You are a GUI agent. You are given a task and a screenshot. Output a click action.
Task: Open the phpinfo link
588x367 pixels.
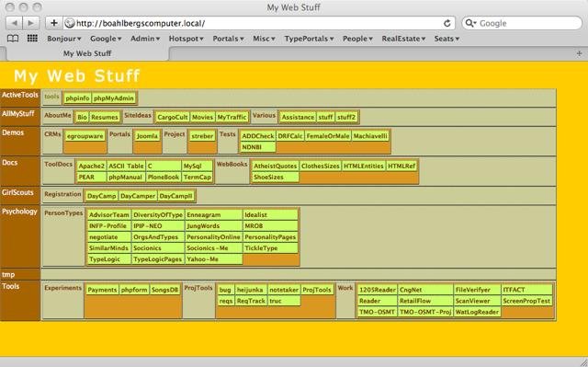pos(77,98)
